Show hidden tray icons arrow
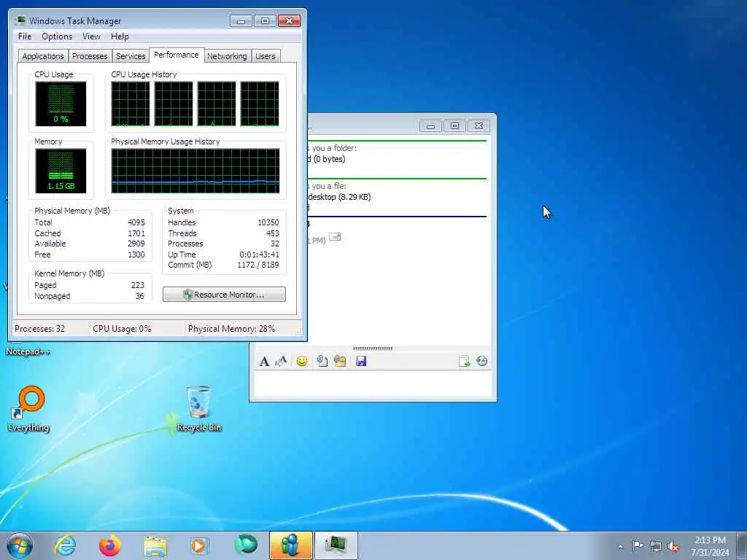747x560 pixels. click(620, 546)
